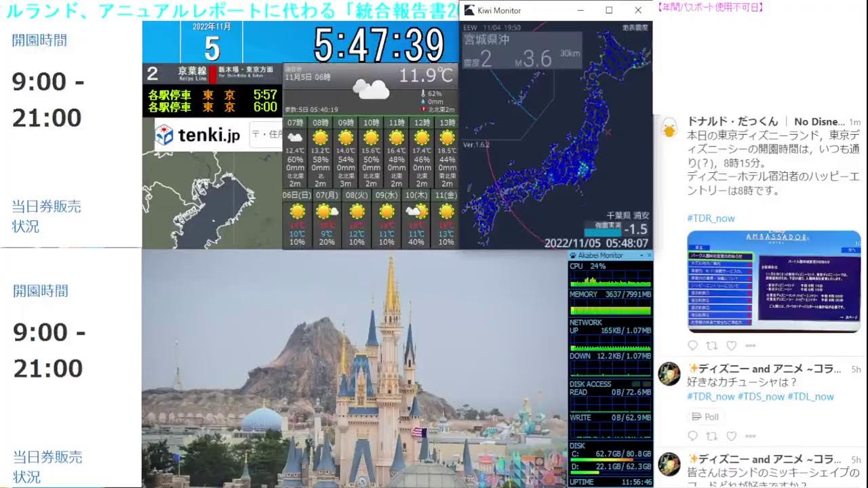Maximize the Kiwi Monitor window
This screenshot has height=488, width=868.
pyautogui.click(x=609, y=10)
